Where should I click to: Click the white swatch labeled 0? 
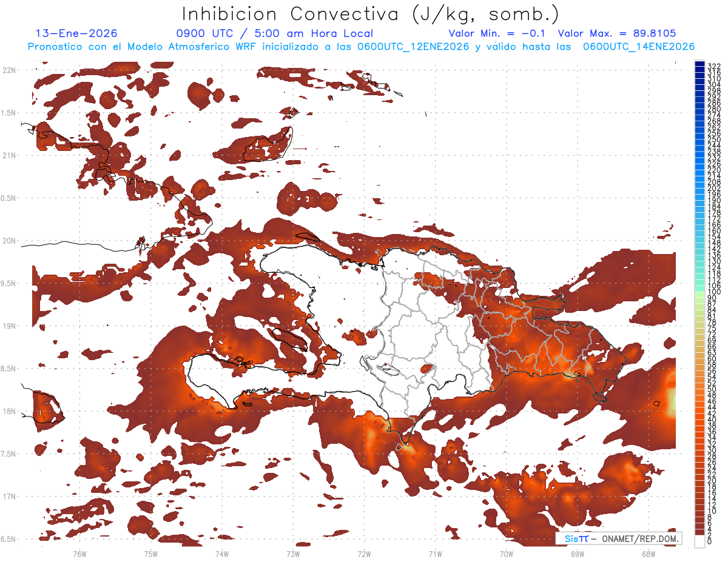700,541
